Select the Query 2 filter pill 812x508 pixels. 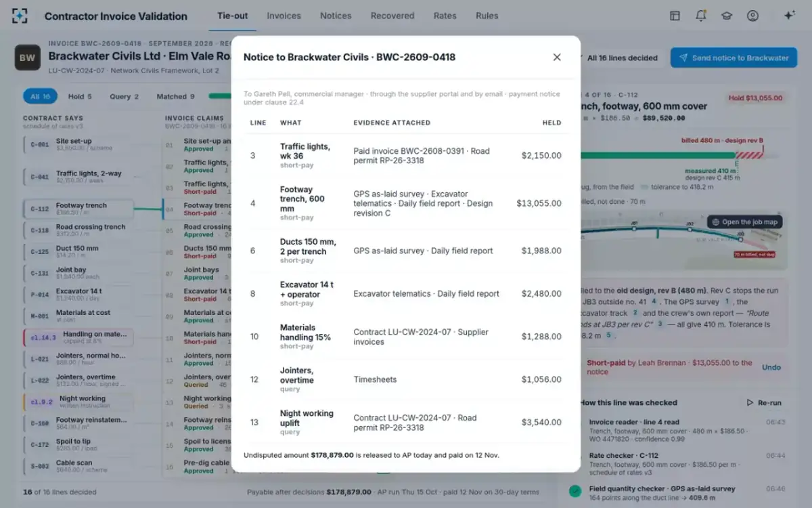coord(124,96)
